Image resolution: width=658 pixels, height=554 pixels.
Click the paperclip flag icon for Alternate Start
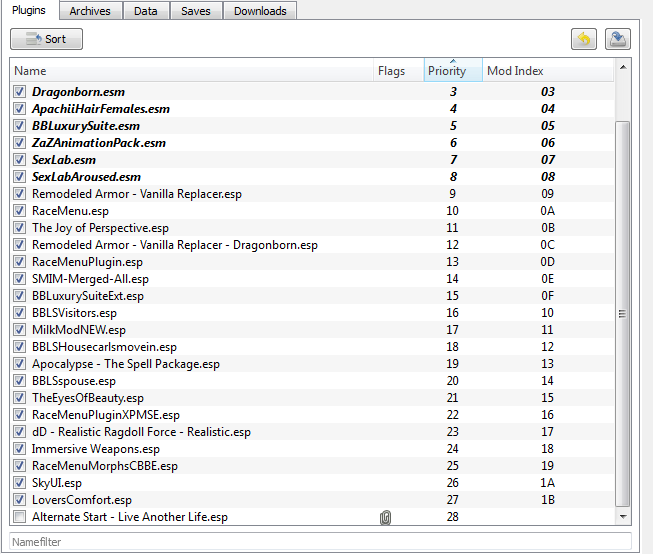click(x=385, y=517)
